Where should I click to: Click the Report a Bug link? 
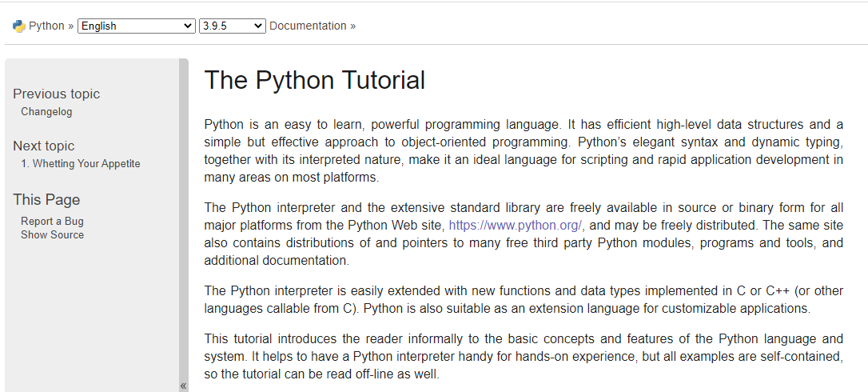click(x=52, y=222)
